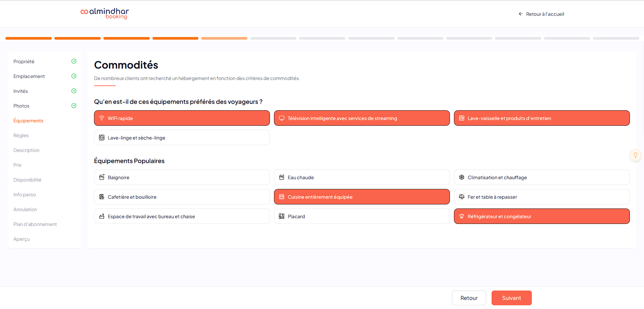Viewport: 644px width, 309px height.
Task: Toggle off Cuisine entièrement équipée
Action: coord(362,197)
